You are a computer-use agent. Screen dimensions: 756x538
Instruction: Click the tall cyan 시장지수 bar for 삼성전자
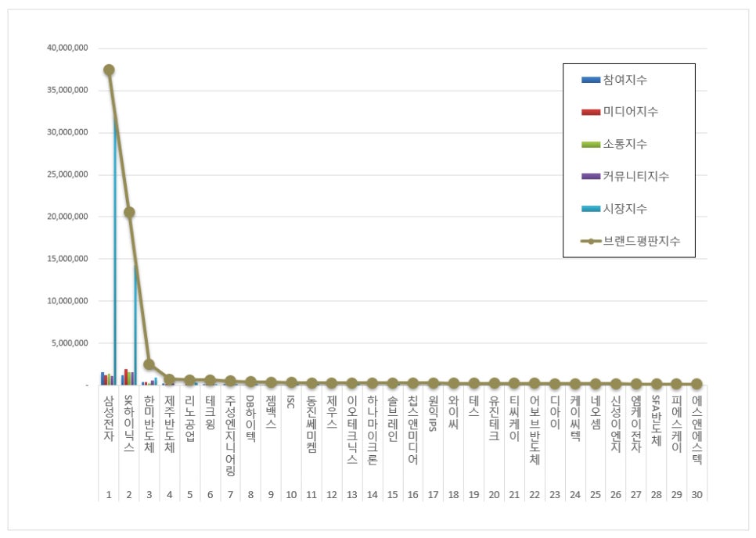pos(115,250)
